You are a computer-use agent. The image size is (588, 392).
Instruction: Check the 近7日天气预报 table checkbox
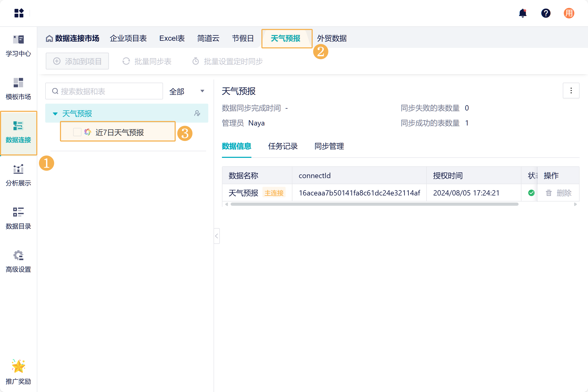coord(77,132)
